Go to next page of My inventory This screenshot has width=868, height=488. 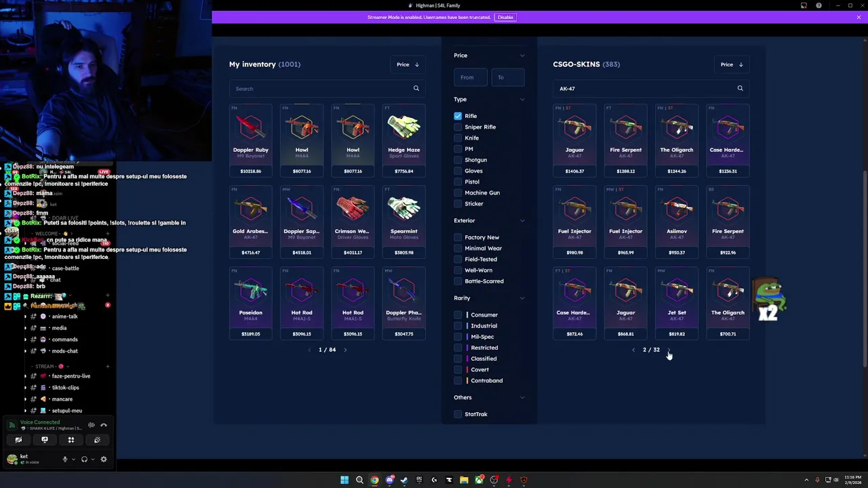point(345,350)
